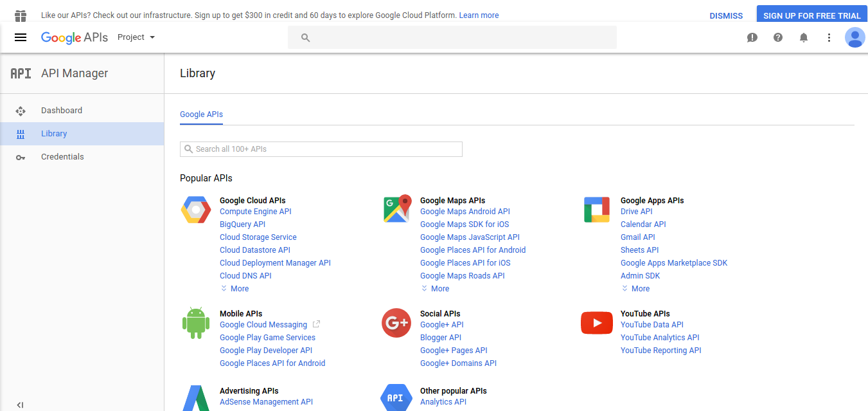Click the user account avatar

click(855, 38)
